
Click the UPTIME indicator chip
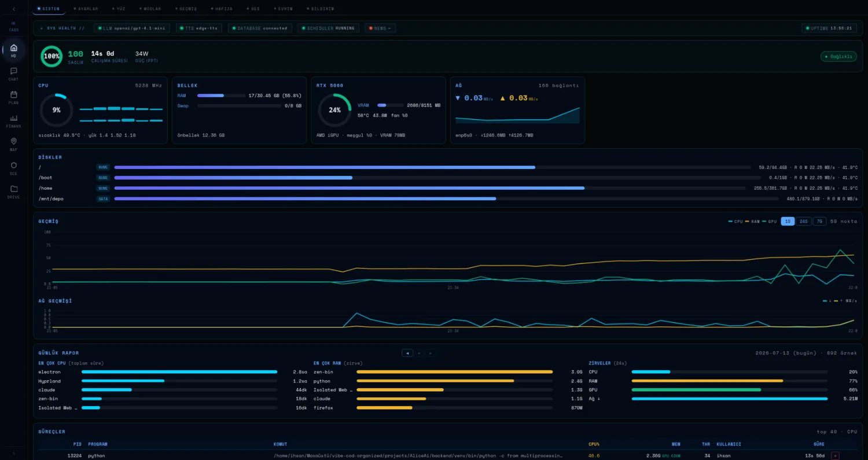(829, 28)
